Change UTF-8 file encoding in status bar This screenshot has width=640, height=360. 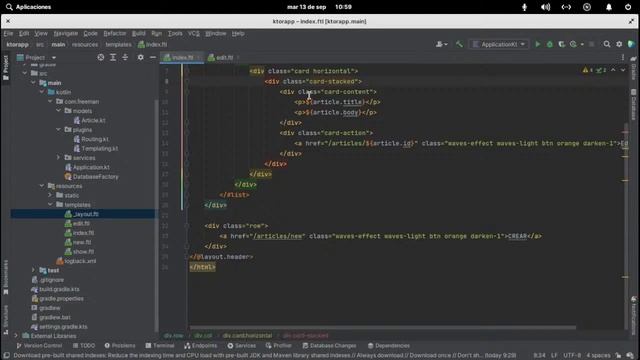572,356
